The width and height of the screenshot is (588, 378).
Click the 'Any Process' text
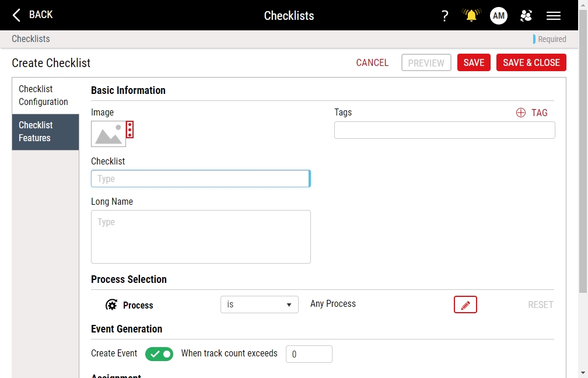point(333,304)
